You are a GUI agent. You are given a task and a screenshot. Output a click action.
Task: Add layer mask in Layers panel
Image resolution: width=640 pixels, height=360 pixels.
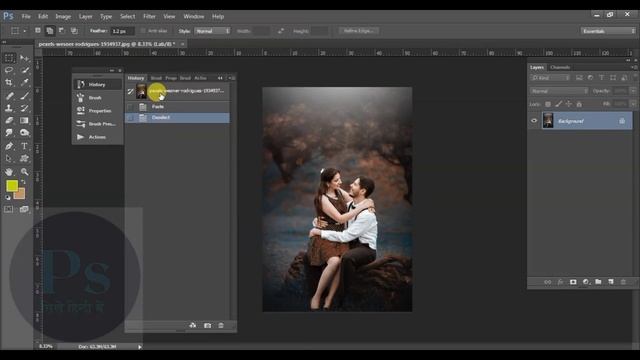pos(573,282)
